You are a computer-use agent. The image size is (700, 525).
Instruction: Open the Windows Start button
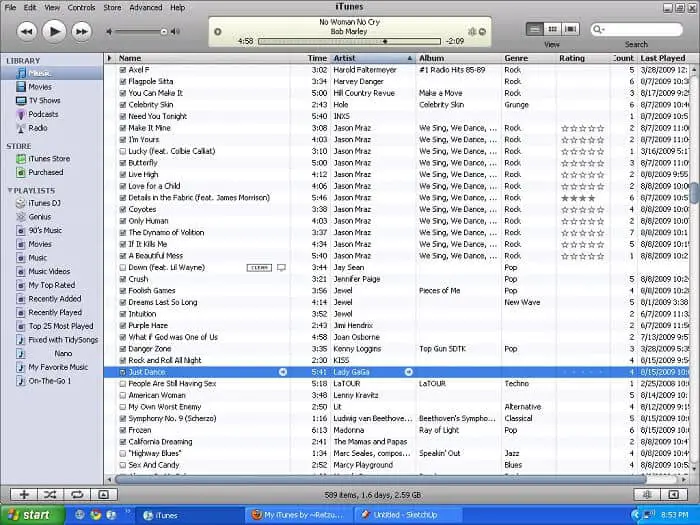click(x=32, y=515)
